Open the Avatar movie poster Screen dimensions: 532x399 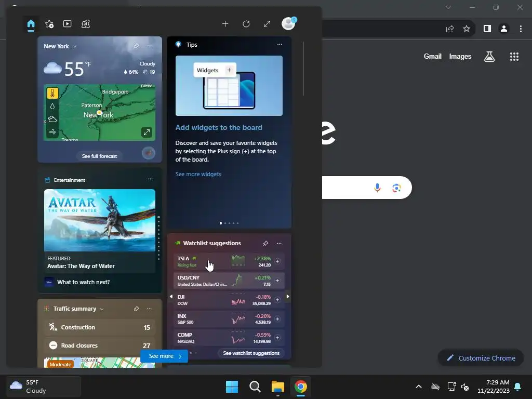point(100,220)
